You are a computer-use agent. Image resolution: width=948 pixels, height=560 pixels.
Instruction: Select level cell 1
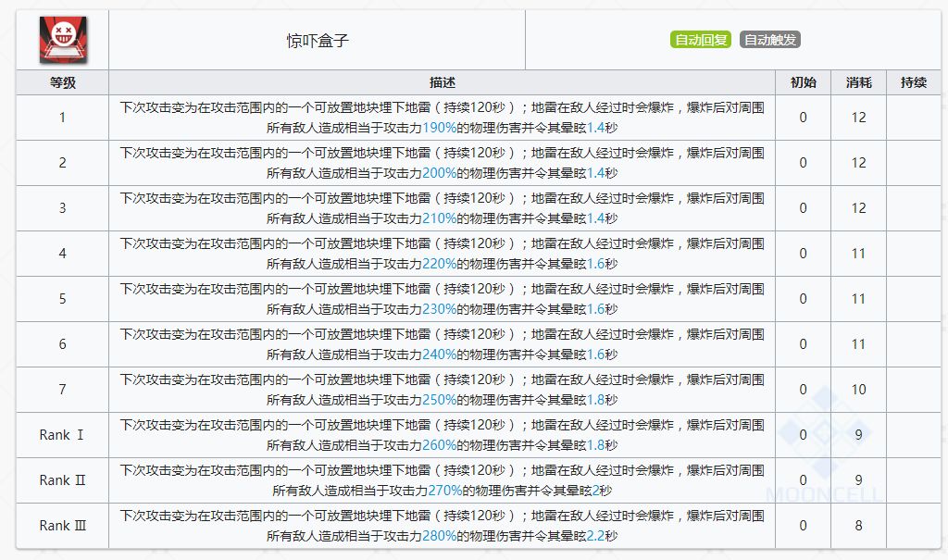click(62, 118)
